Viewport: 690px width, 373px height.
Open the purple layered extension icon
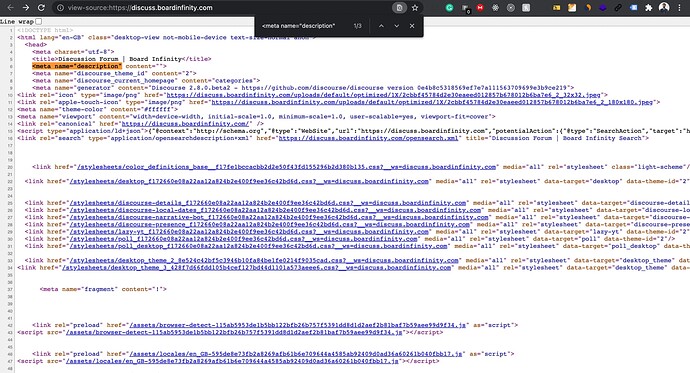point(603,7)
